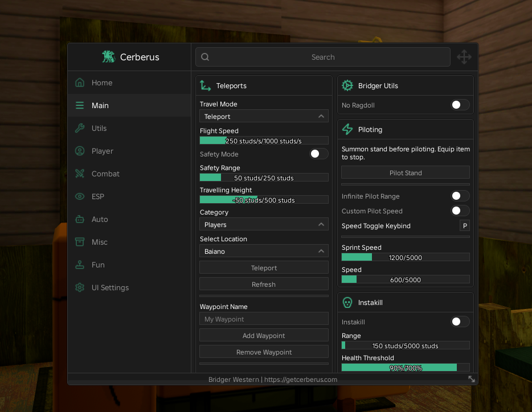Click the move window crosshair icon
The width and height of the screenshot is (532, 412).
[x=464, y=57]
